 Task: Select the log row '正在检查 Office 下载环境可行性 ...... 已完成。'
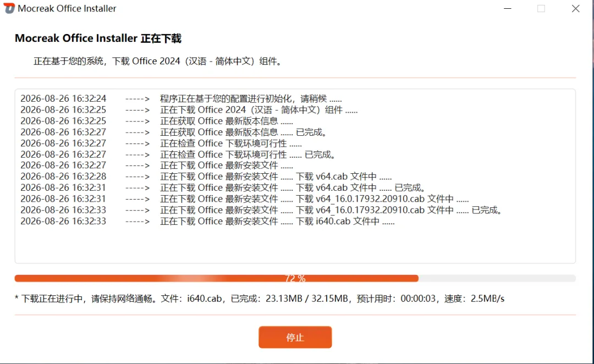point(178,155)
